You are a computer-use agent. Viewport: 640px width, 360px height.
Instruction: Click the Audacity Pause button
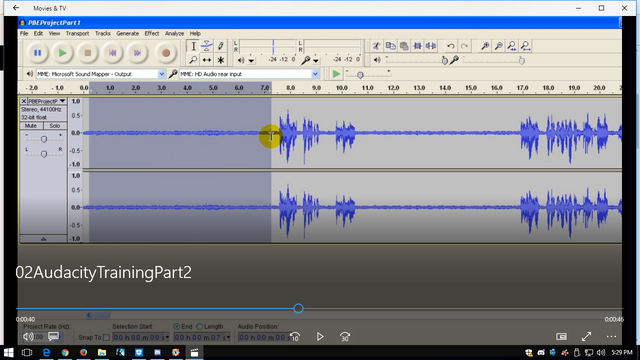[x=37, y=53]
